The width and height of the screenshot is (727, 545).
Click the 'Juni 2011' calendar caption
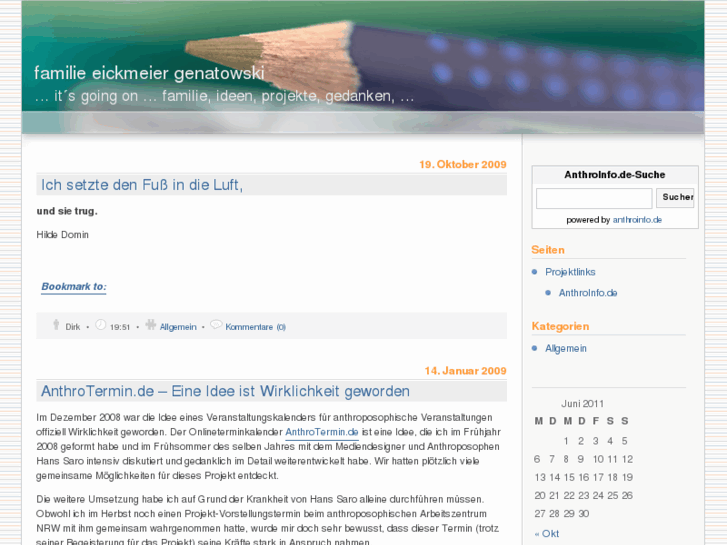[582, 404]
